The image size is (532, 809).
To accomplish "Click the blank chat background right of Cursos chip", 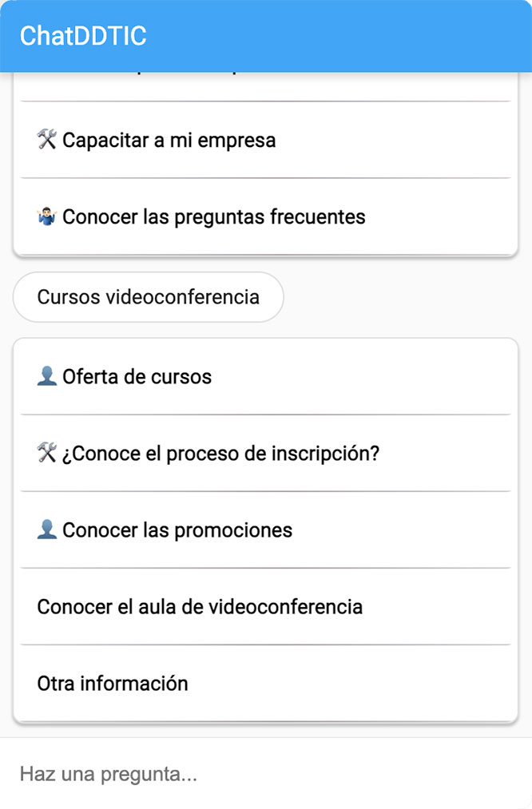I will coord(407,297).
